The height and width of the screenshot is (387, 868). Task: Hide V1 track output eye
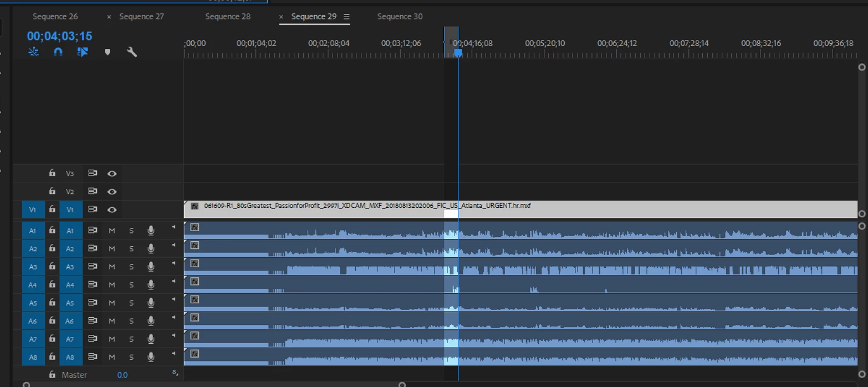click(112, 210)
